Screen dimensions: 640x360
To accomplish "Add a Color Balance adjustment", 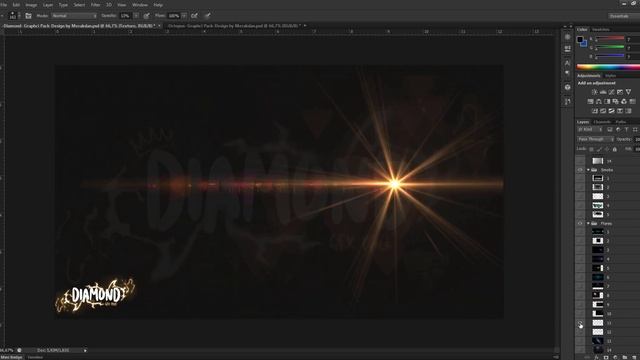I will [x=599, y=101].
